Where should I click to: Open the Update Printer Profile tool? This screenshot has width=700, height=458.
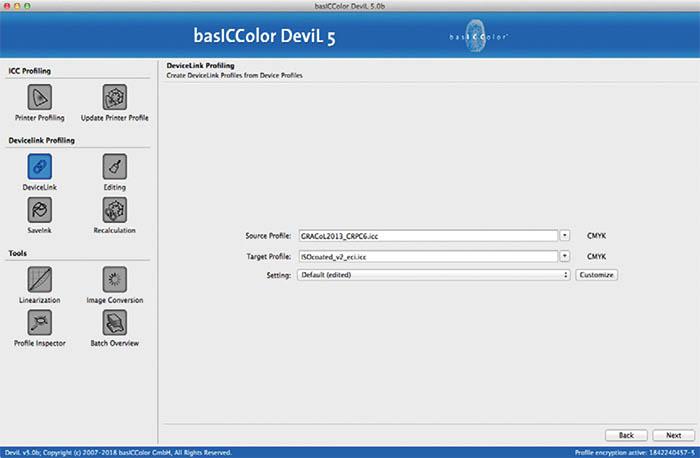[x=115, y=97]
